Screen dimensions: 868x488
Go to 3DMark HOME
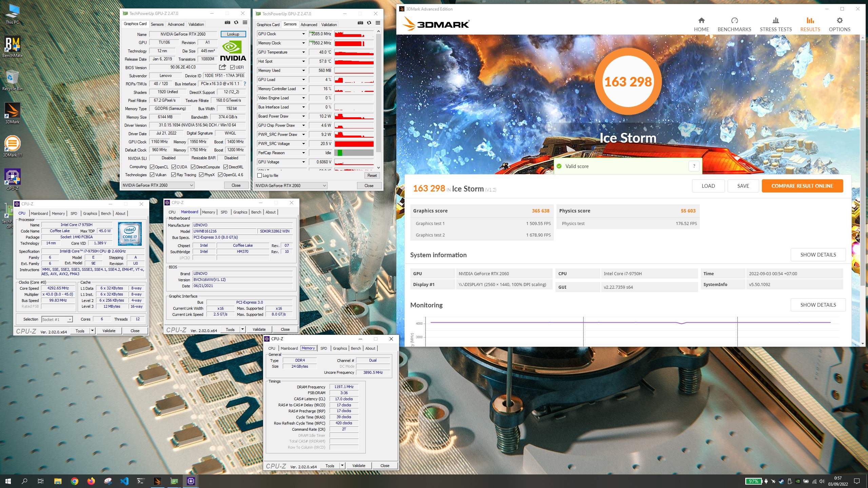coord(702,24)
